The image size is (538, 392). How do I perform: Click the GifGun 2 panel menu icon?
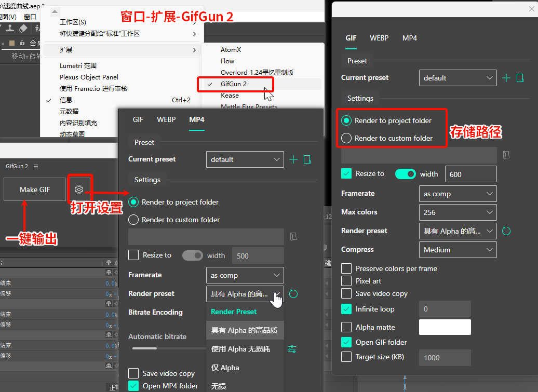pyautogui.click(x=36, y=166)
